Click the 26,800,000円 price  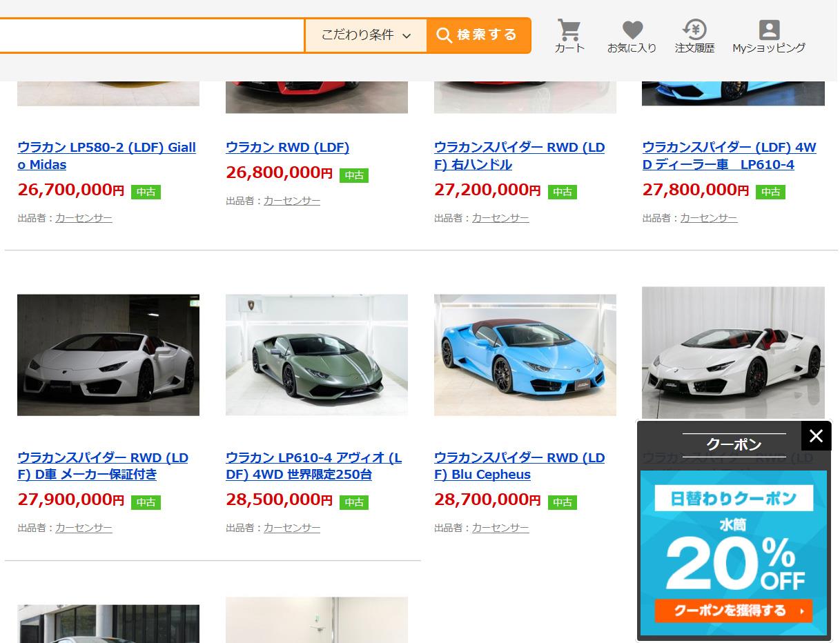[280, 172]
